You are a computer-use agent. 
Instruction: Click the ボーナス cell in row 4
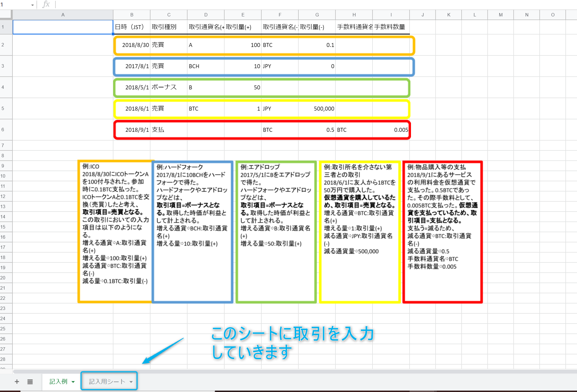click(169, 87)
